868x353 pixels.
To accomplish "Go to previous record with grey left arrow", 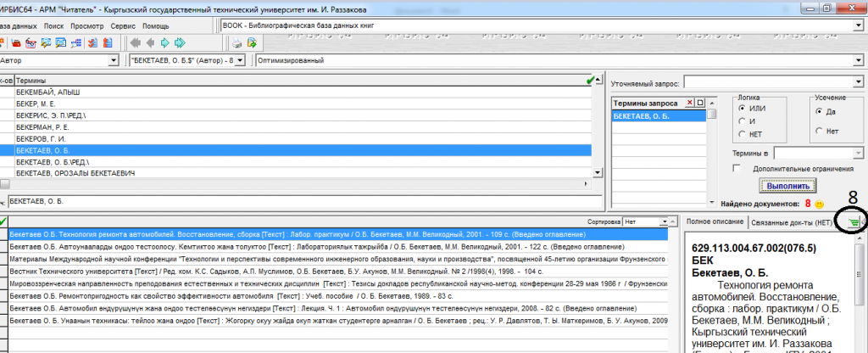I will [150, 42].
